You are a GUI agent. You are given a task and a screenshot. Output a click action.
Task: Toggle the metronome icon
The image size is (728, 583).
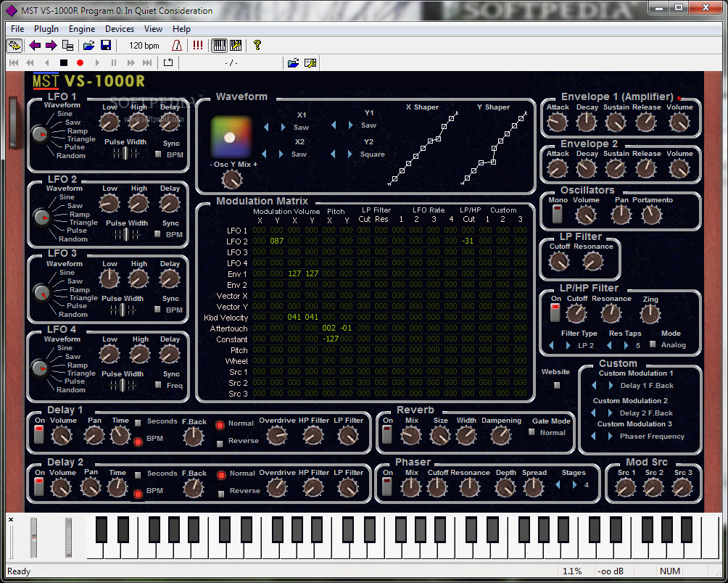coord(177,46)
